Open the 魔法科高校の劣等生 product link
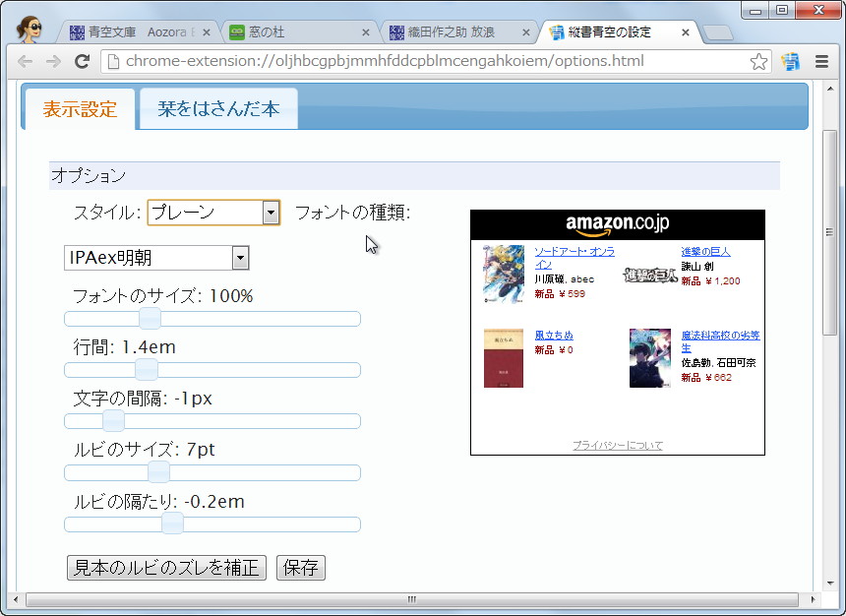The width and height of the screenshot is (846, 616). click(x=720, y=341)
